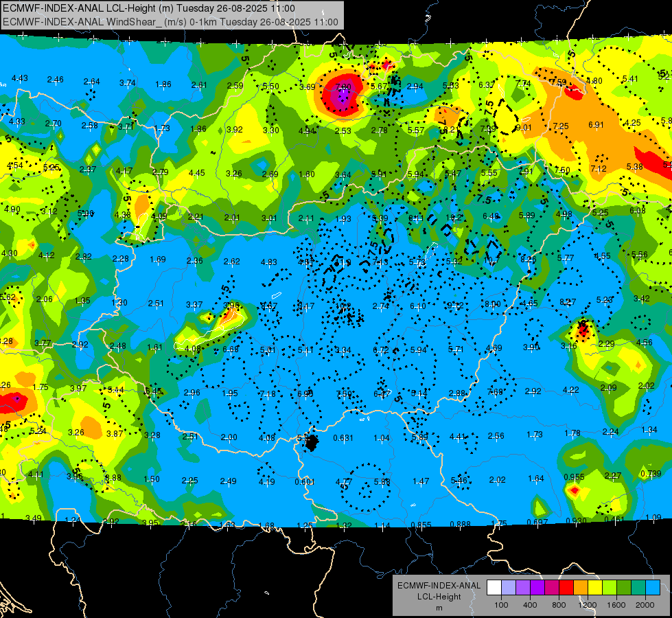Click the 6.91 wind shear value

tap(596, 125)
